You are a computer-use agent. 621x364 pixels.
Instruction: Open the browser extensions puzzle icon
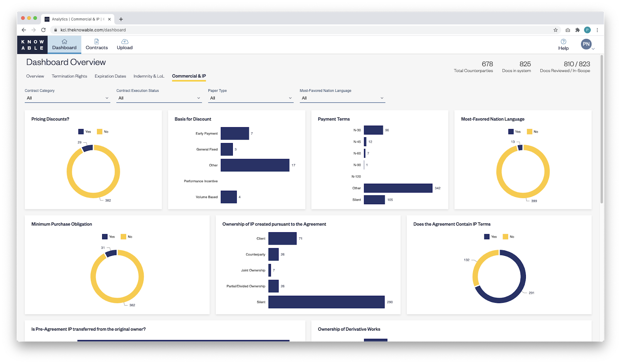click(x=578, y=30)
